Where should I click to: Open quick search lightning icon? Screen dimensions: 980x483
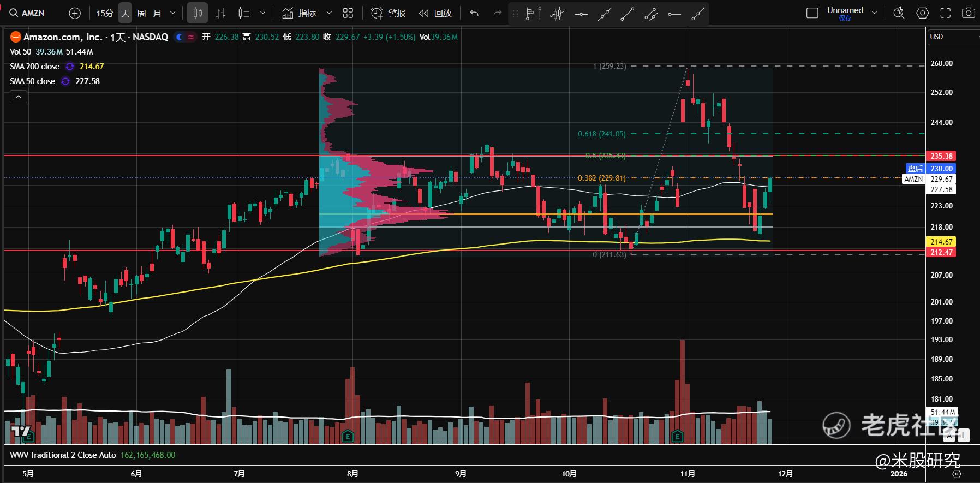[x=899, y=13]
